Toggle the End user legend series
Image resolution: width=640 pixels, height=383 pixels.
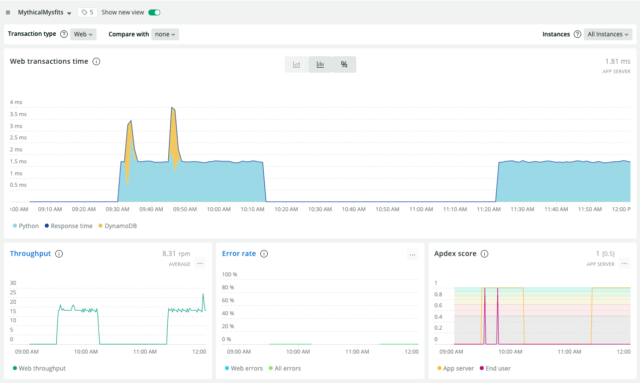495,368
